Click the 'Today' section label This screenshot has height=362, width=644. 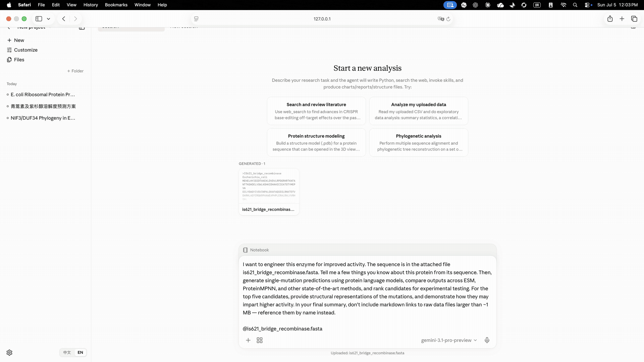coord(12,84)
